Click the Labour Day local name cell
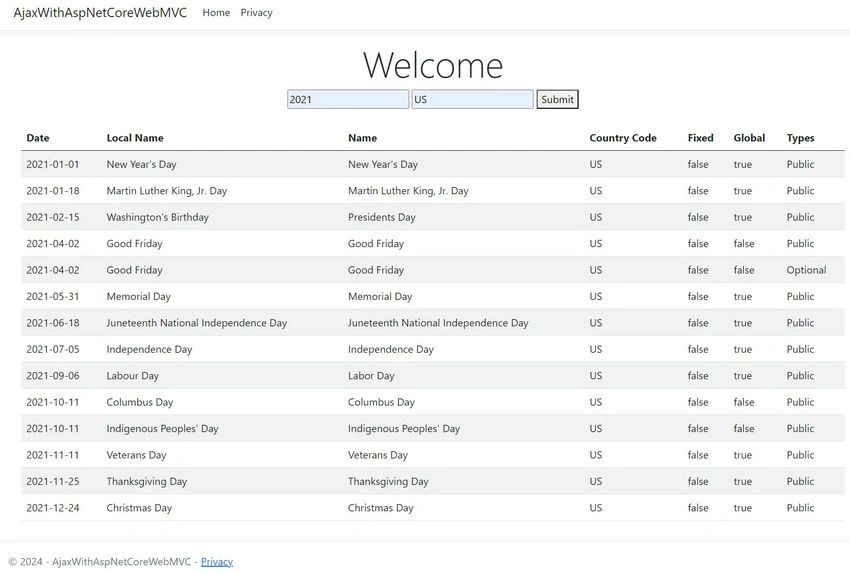The width and height of the screenshot is (850, 573). point(133,376)
